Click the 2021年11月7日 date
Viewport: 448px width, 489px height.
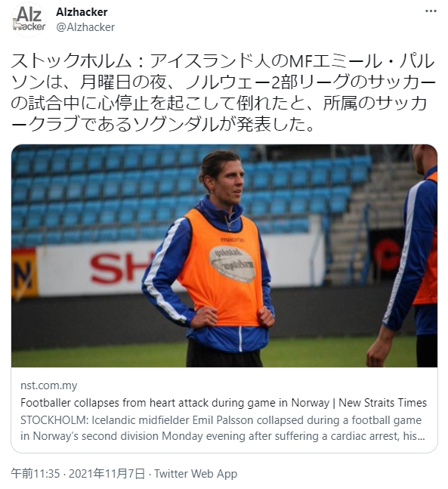click(x=107, y=473)
